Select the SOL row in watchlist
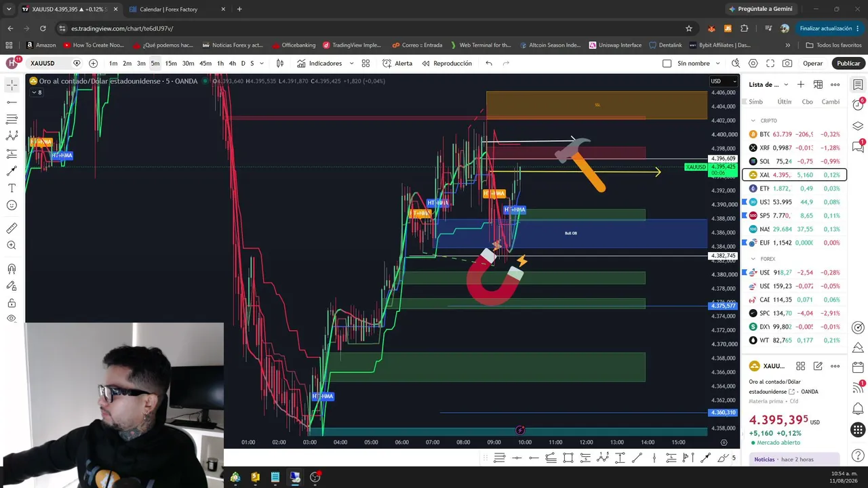The width and height of the screenshot is (868, 488). tap(793, 161)
